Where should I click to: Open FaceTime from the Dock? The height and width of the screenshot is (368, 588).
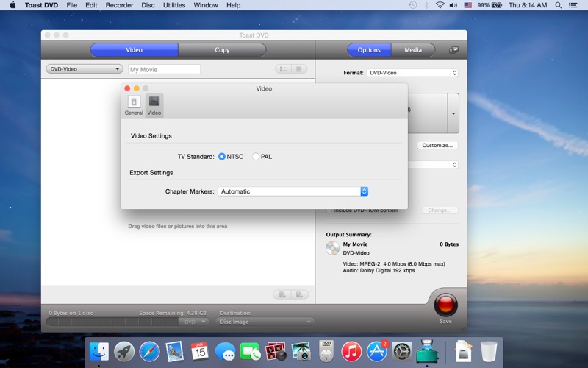point(250,352)
